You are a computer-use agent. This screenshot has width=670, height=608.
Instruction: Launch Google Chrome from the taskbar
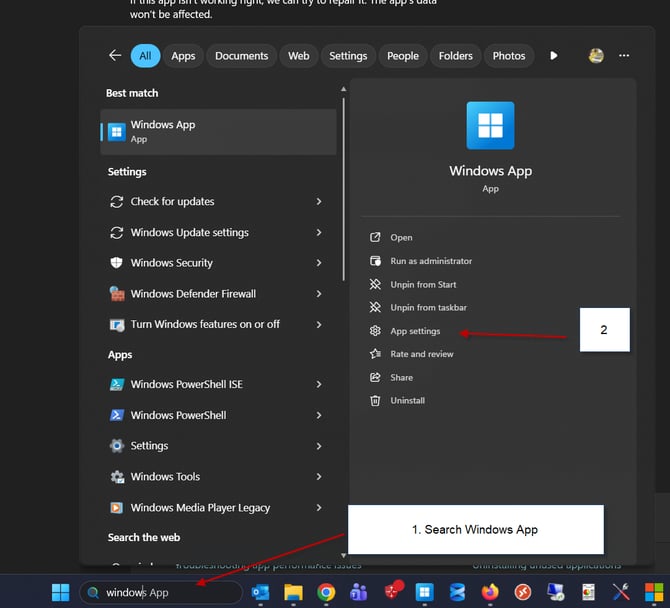[x=326, y=592]
